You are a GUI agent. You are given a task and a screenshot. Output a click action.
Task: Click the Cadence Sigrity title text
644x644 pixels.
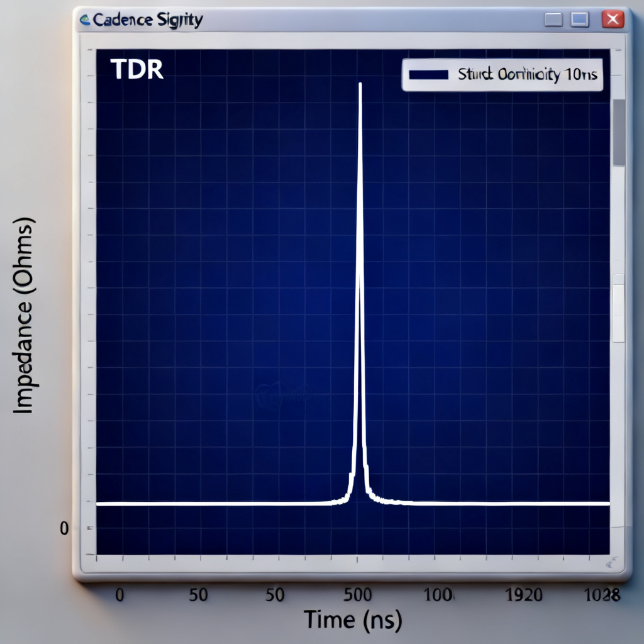click(148, 19)
